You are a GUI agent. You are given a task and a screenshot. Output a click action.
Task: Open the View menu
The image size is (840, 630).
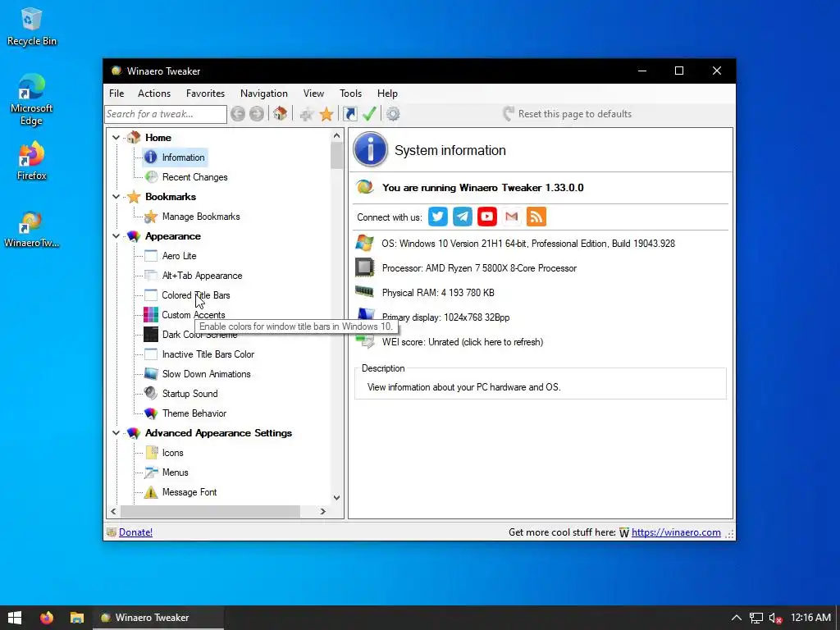pos(313,94)
